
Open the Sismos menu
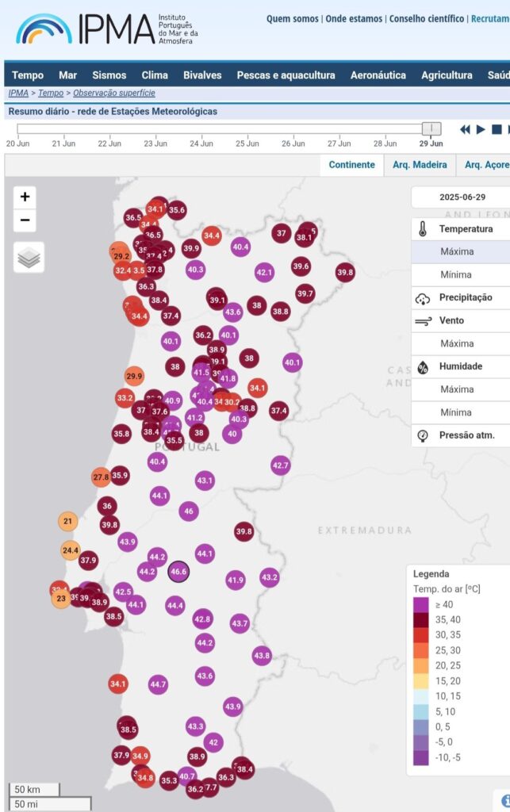click(109, 75)
